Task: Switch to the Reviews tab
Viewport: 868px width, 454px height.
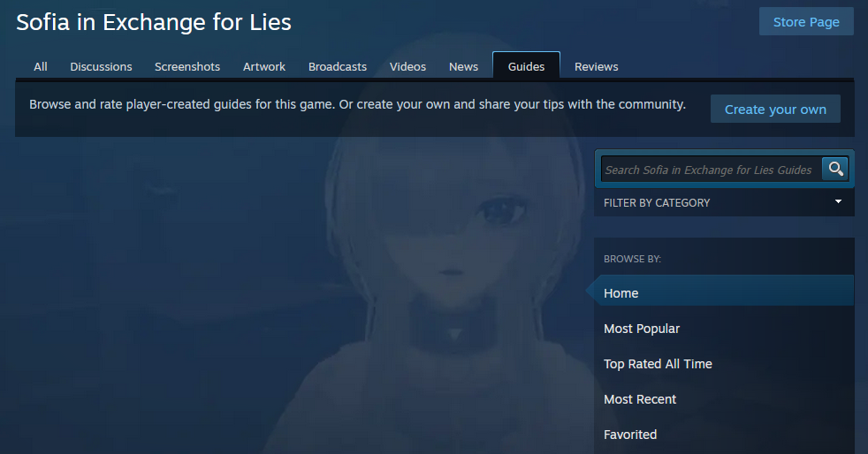Action: 596,66
